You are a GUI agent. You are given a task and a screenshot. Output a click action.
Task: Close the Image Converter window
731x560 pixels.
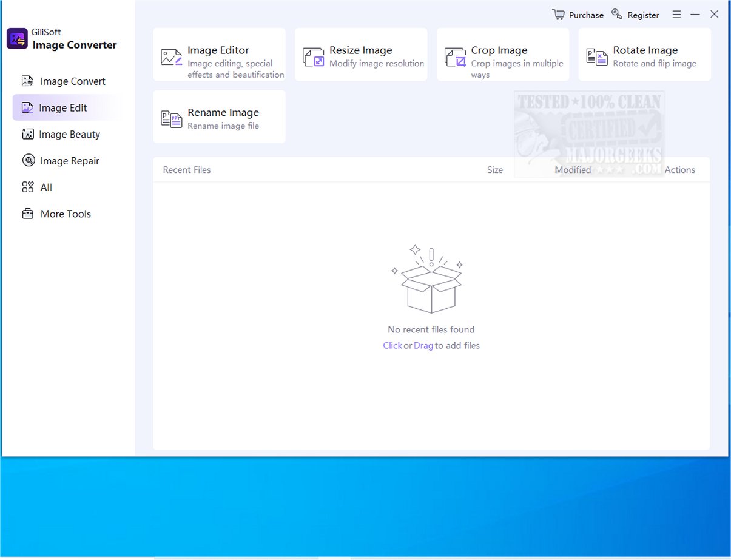click(x=715, y=15)
